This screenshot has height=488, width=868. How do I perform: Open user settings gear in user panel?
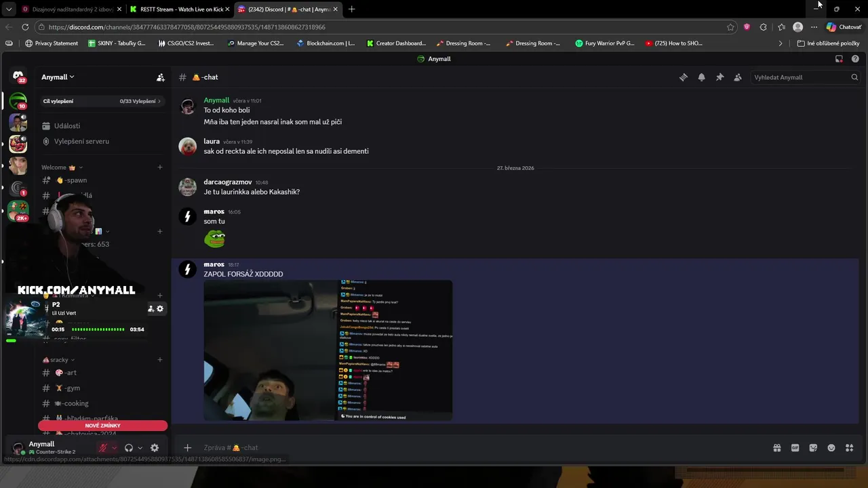tap(155, 448)
